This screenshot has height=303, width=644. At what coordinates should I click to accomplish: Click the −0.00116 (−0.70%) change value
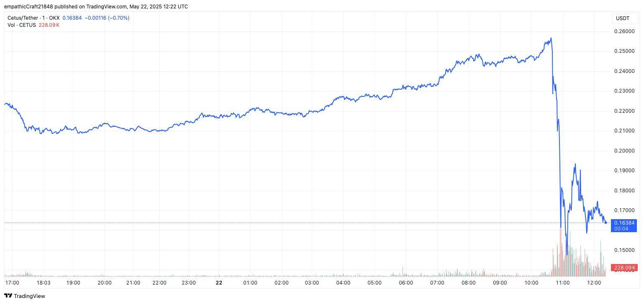tap(107, 18)
